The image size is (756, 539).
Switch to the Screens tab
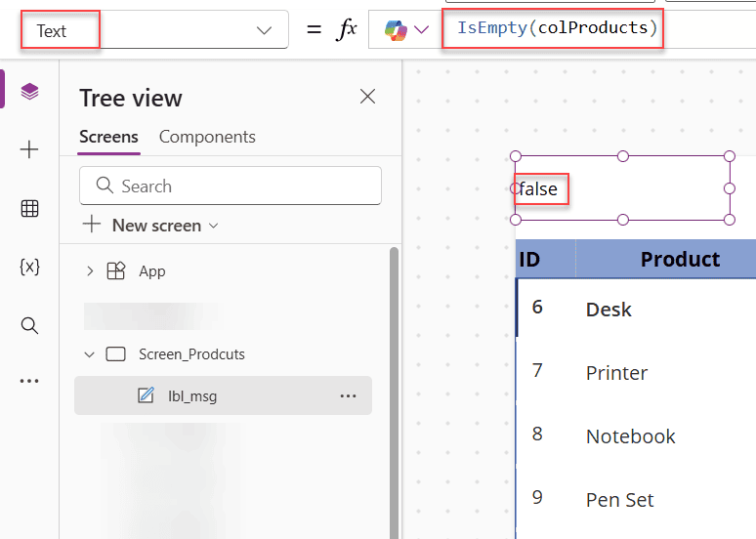point(108,137)
